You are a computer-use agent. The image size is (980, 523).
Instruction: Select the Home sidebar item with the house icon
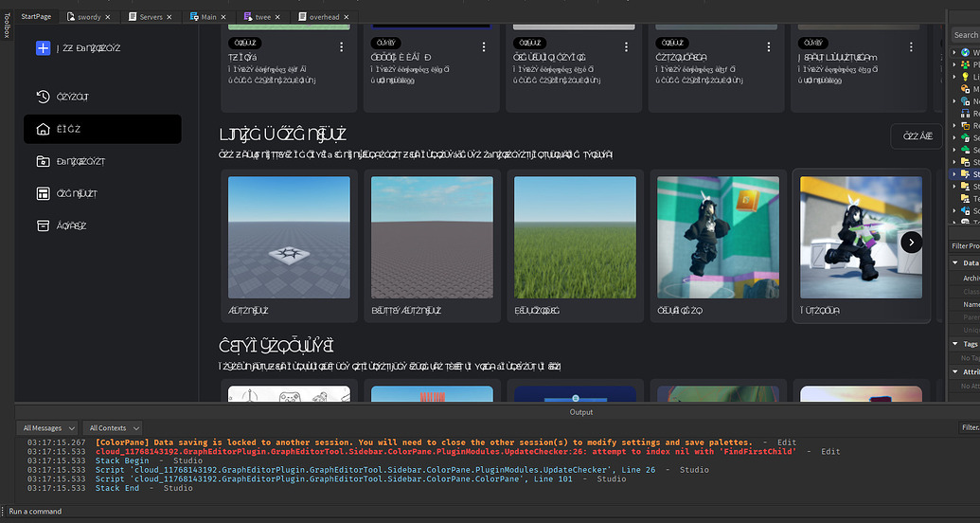(x=102, y=129)
